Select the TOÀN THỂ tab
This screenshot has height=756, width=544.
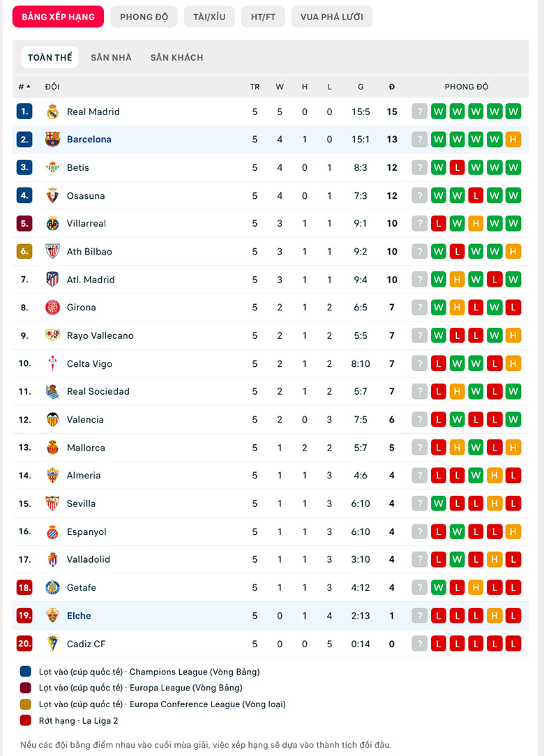50,57
